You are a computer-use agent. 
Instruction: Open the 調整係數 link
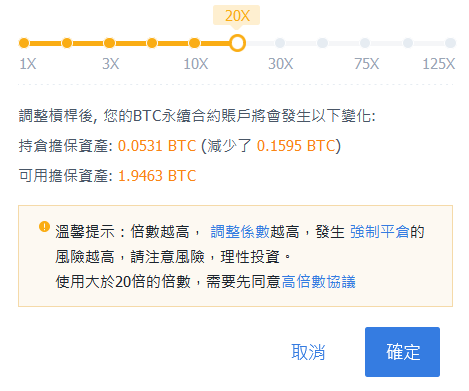(x=240, y=232)
